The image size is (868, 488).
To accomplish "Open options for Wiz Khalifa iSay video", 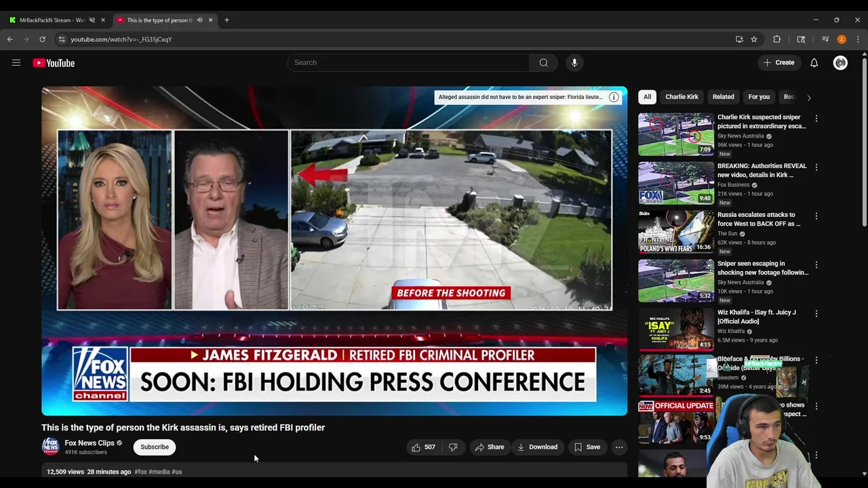I will tap(816, 314).
